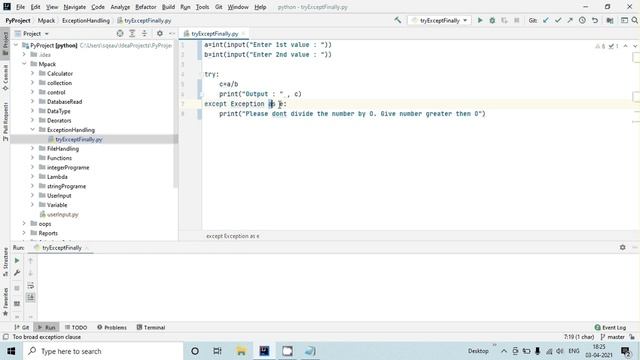Click the 7:19 cursor position in status bar
Viewport: 640px width, 360px height.
tap(579, 337)
